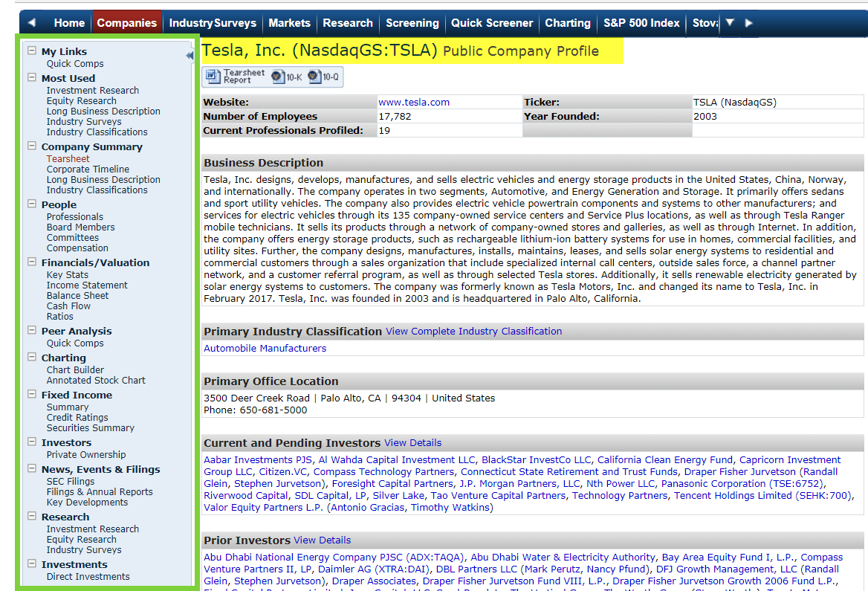Open Private Ownership under Investors
Viewport: 868px width, 591px height.
pyautogui.click(x=86, y=455)
